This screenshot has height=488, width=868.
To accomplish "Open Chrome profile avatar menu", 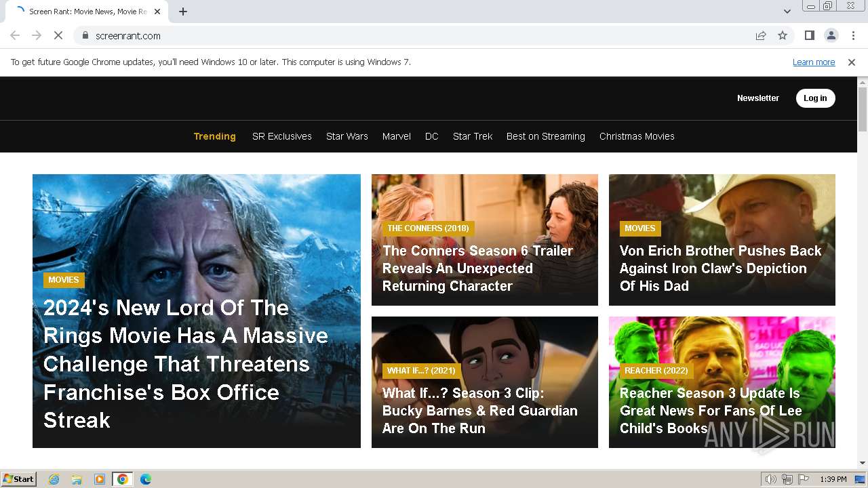I will 831,35.
